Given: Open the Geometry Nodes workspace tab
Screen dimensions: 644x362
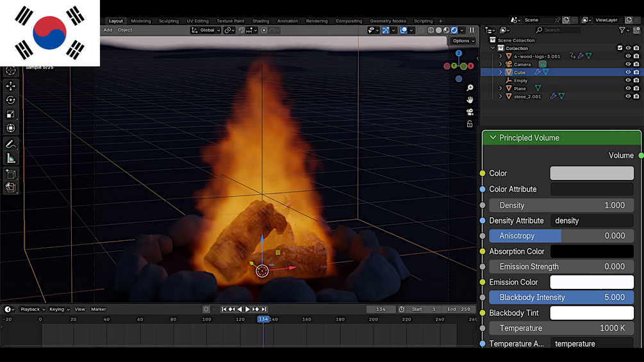Looking at the screenshot, I should tap(388, 21).
